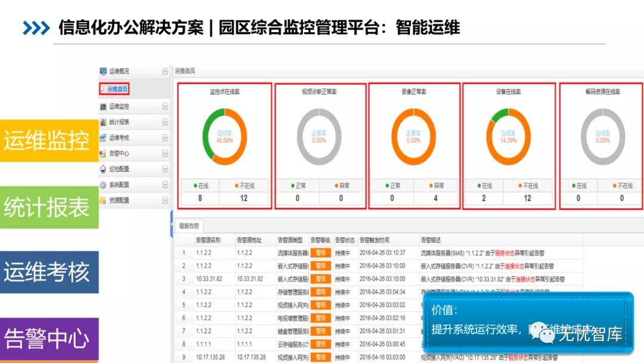Click 异常 legend in 录像正常率 card
Screen dimensions: 644x363
(436, 186)
